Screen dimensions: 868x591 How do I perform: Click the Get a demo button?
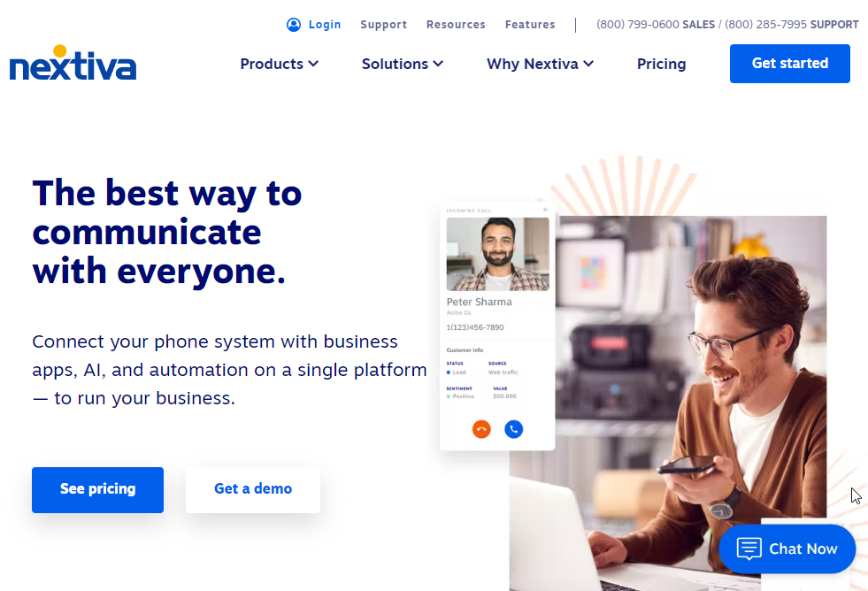[253, 490]
